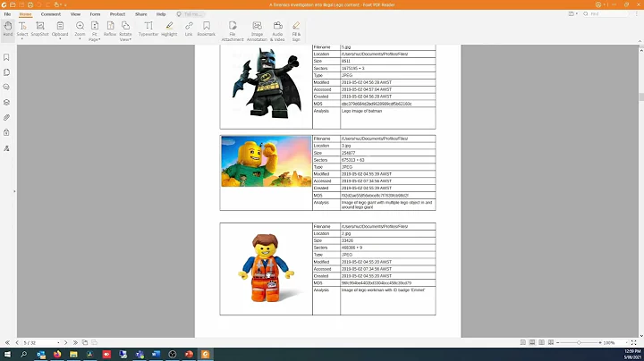The width and height of the screenshot is (644, 361).
Task: Open the Digital Signatures side panel
Action: (6, 148)
